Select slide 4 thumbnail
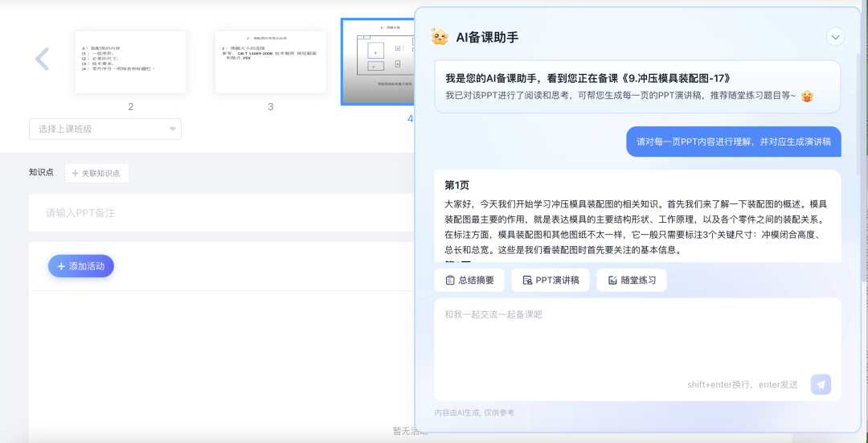This screenshot has height=443, width=868. [x=378, y=61]
